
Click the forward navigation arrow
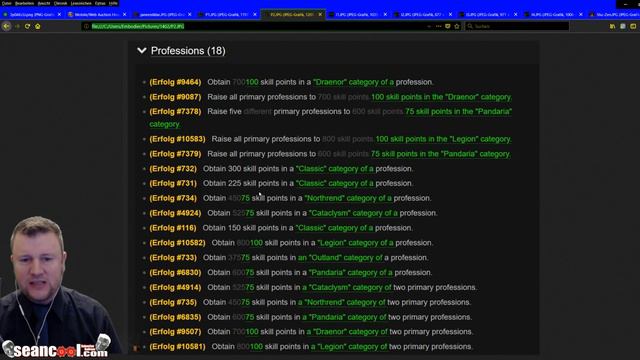(x=18, y=26)
